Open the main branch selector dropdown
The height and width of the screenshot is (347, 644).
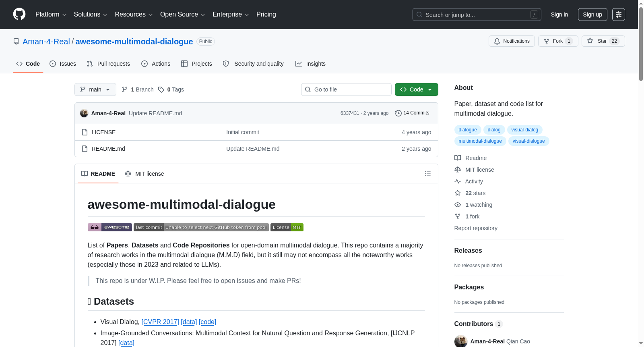[95, 89]
